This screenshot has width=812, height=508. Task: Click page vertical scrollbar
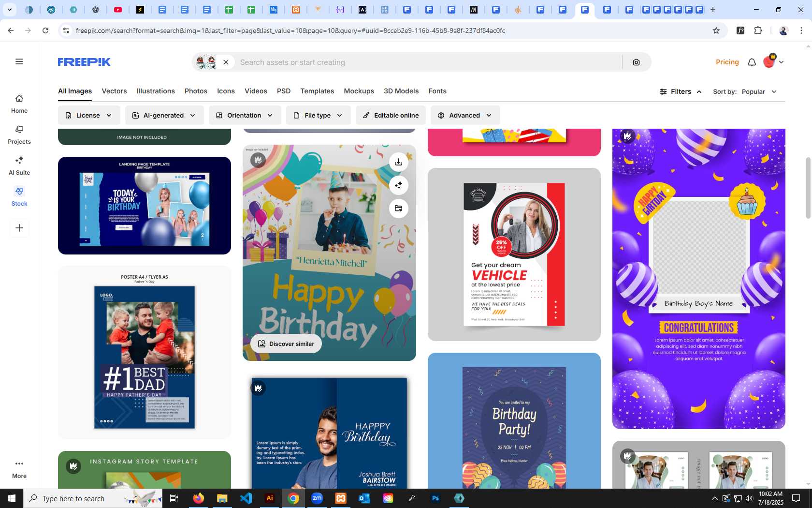point(808,188)
